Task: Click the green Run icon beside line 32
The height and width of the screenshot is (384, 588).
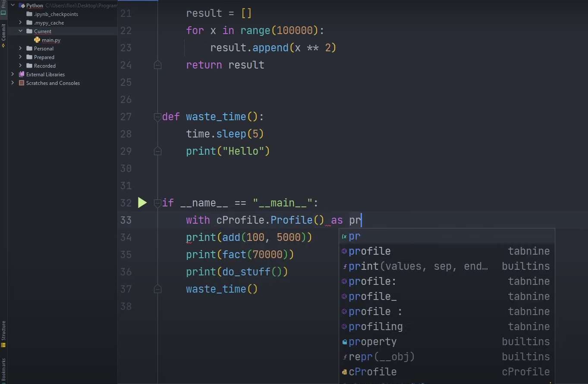Action: click(142, 203)
